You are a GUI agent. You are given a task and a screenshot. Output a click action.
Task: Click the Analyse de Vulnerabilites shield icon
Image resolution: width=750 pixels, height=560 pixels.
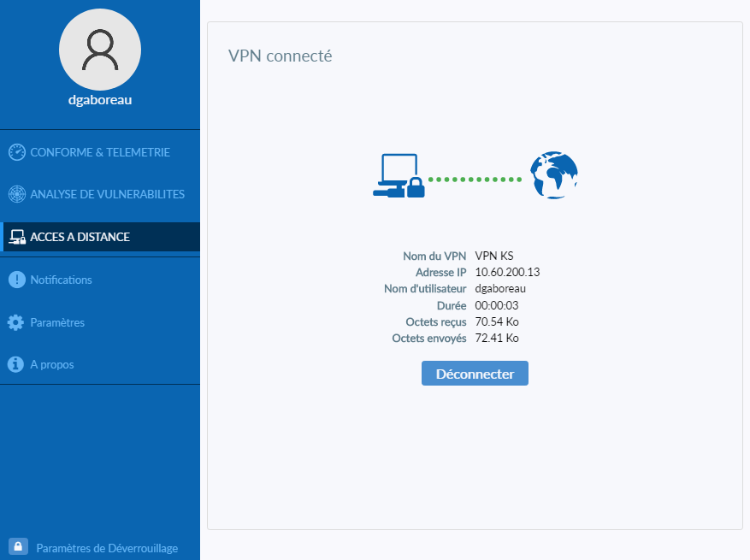tap(15, 194)
